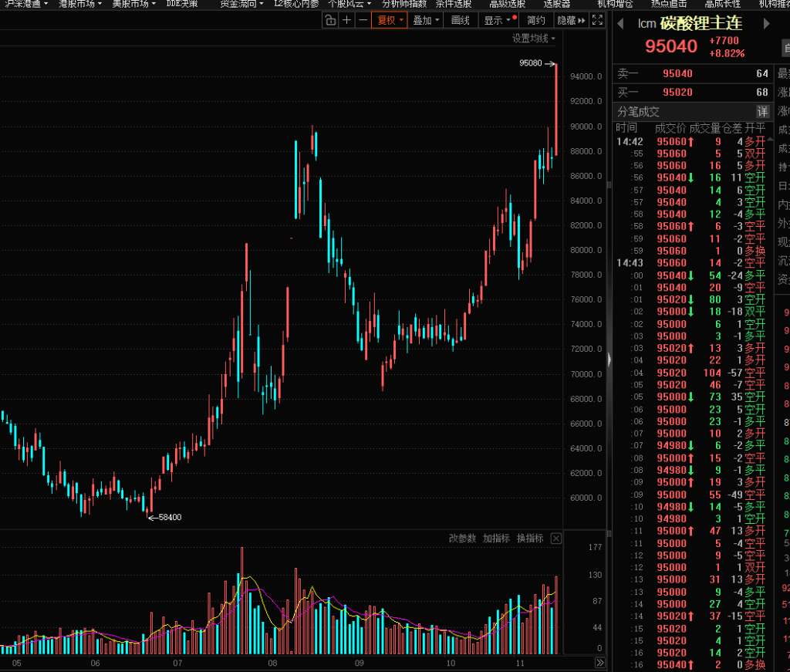Toggle the 简约 simple view mode
This screenshot has height=672, width=790.
click(x=535, y=21)
